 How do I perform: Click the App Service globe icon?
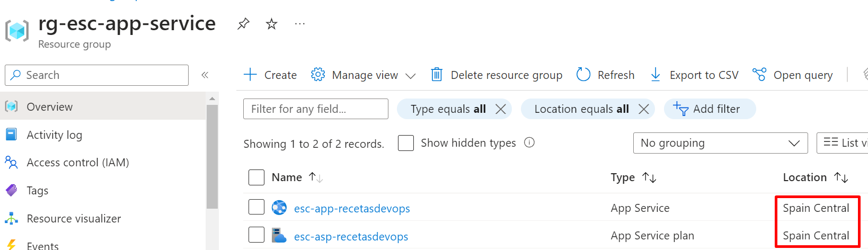point(279,208)
